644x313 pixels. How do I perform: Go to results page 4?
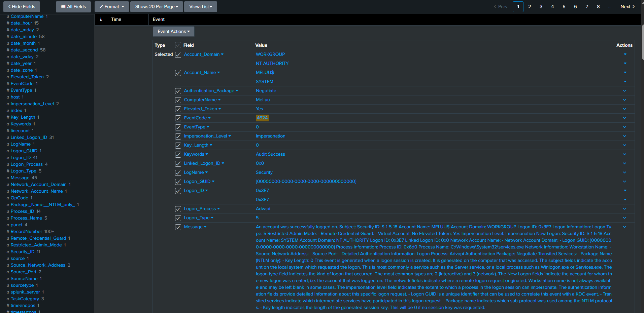pyautogui.click(x=552, y=7)
